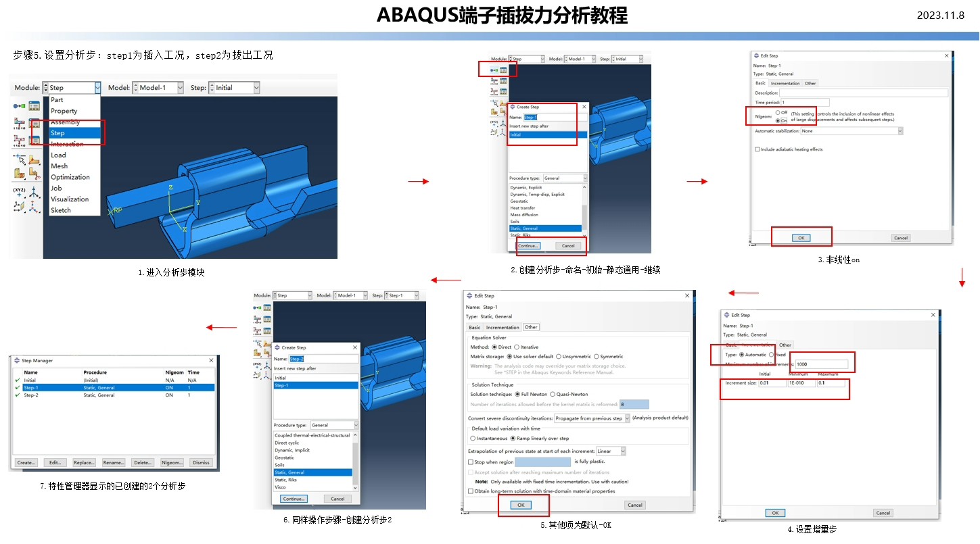Select Automatic incrementation type radio

click(742, 355)
